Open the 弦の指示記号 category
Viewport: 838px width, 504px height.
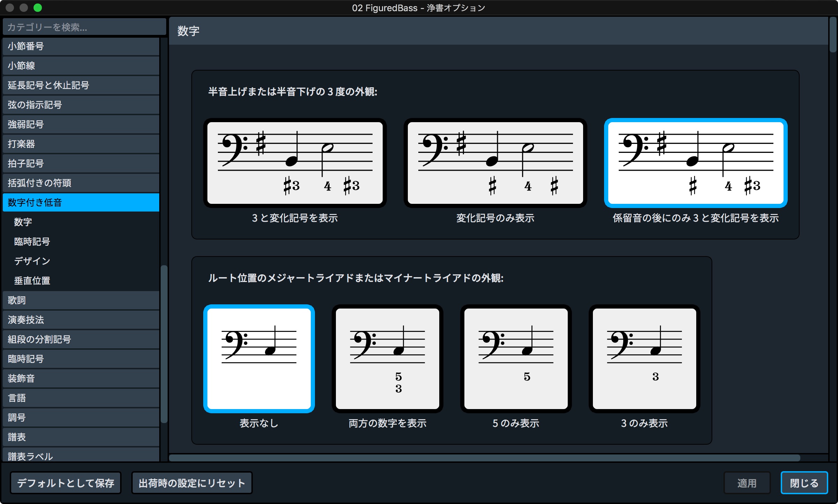[81, 105]
